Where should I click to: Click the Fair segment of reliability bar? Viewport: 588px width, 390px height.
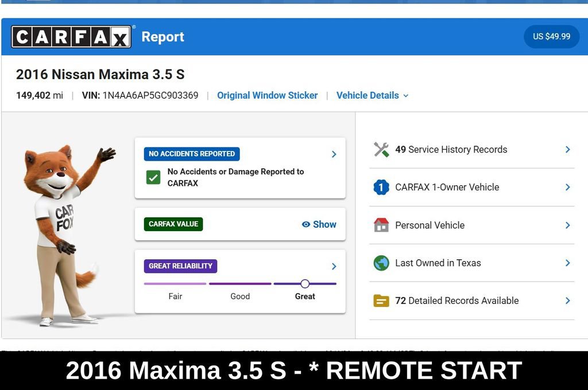(175, 283)
